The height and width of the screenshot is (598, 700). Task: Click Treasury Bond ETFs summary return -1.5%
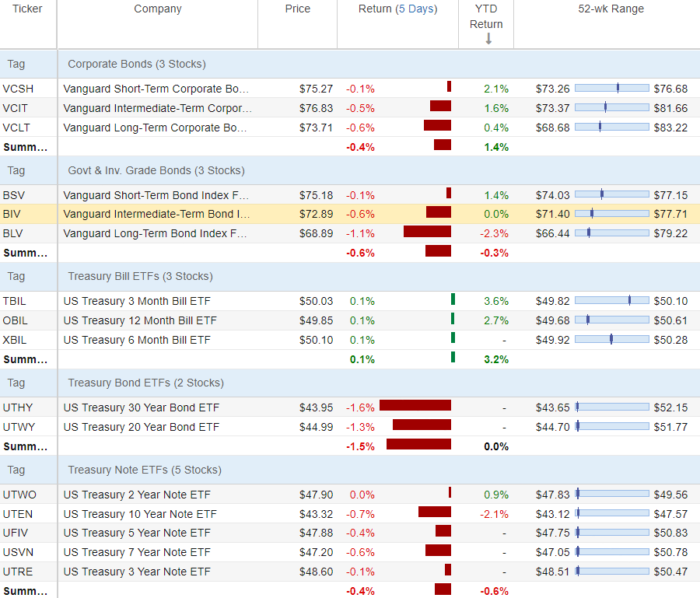click(x=360, y=446)
